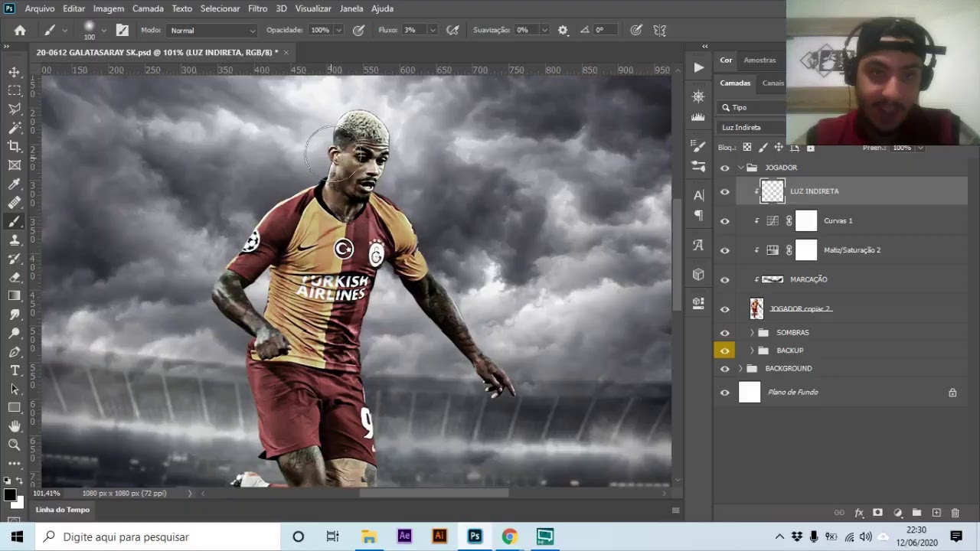
Task: Toggle airbrush-style build-up button
Action: (x=452, y=30)
